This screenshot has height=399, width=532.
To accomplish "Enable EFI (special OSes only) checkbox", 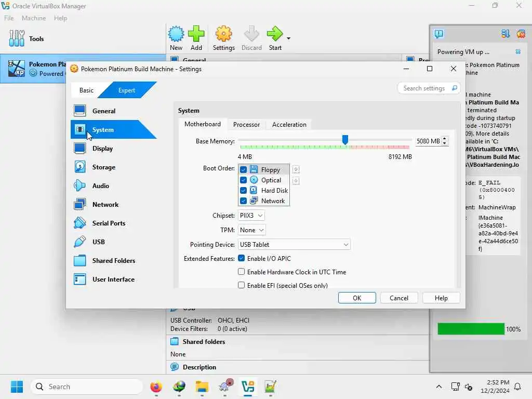I will click(241, 285).
